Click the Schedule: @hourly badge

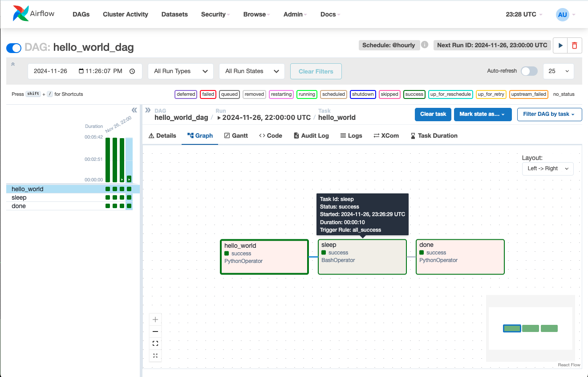(x=389, y=45)
